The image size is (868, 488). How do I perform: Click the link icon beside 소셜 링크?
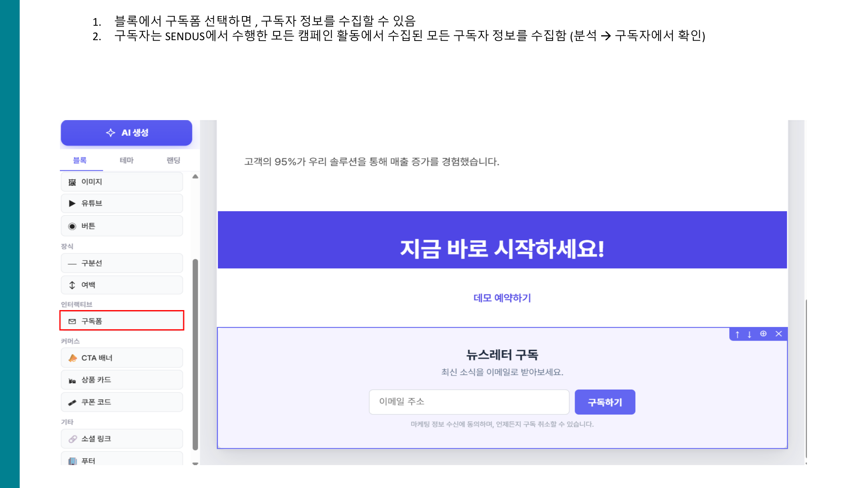coord(73,439)
